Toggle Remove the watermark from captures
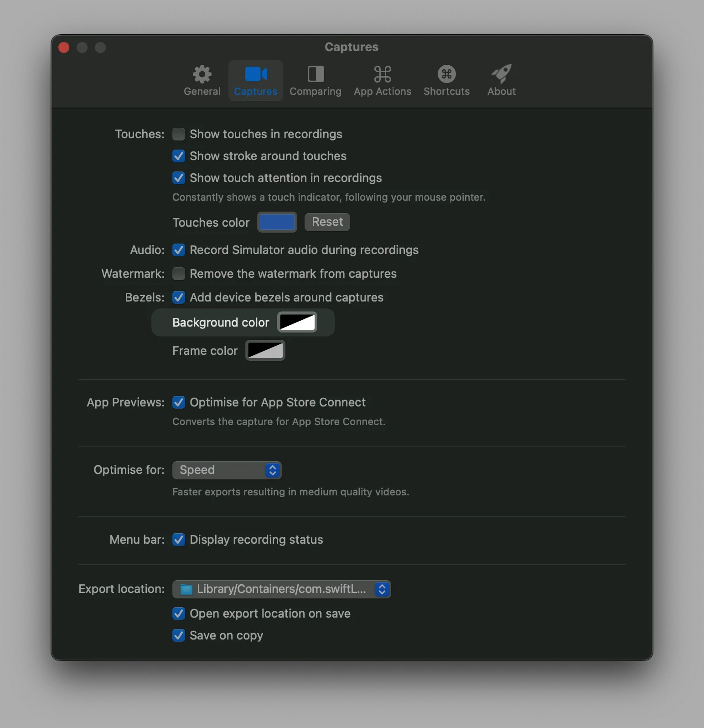Viewport: 704px width, 728px height. [179, 274]
